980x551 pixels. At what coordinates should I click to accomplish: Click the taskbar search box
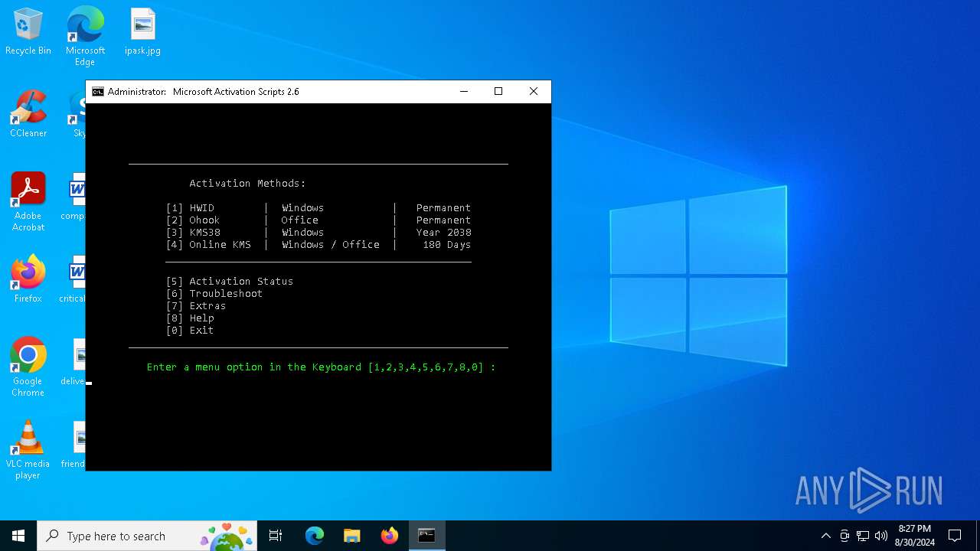(x=115, y=536)
